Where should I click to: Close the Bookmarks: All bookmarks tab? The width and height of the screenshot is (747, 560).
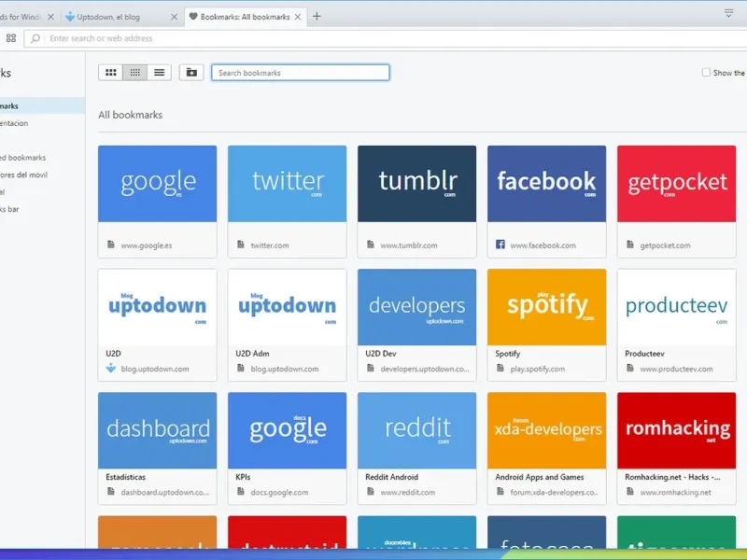coord(298,17)
